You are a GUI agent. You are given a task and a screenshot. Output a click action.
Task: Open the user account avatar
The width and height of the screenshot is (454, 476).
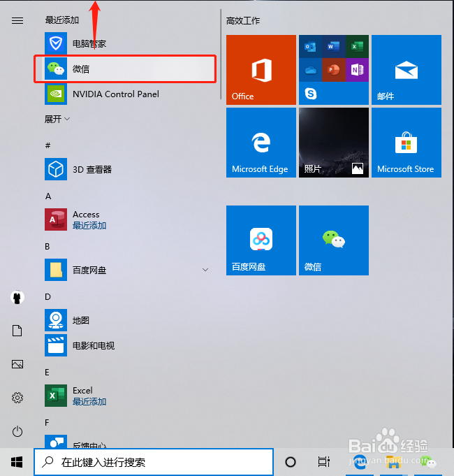(17, 298)
